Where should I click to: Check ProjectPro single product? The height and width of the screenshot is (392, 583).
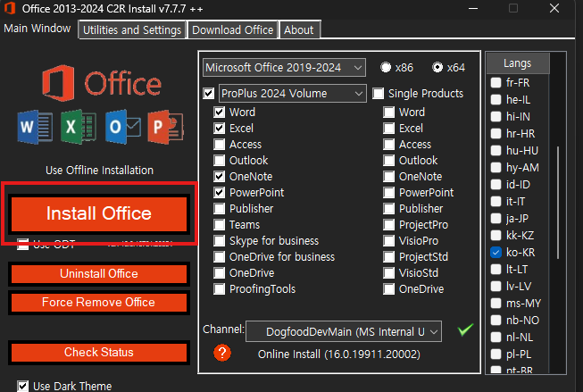coord(389,225)
